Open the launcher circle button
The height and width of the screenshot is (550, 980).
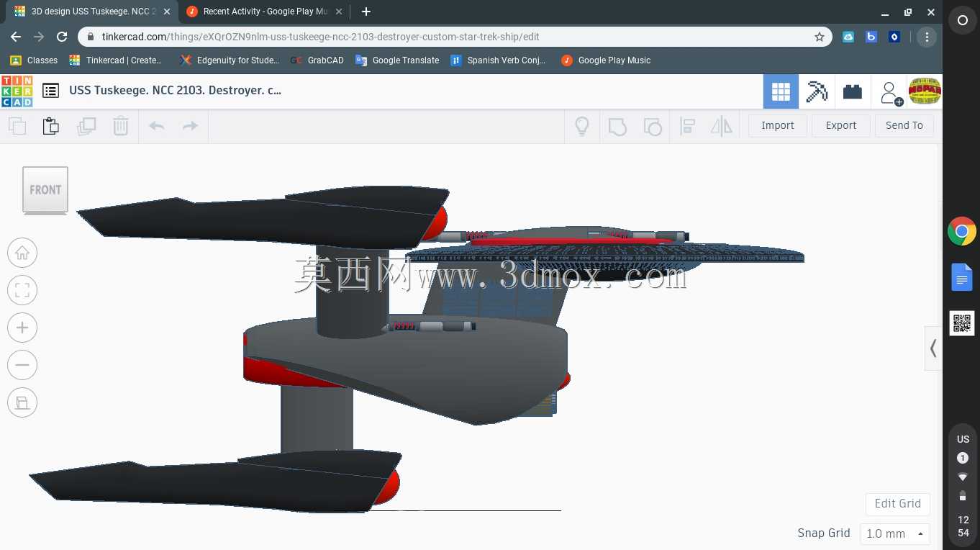(x=962, y=21)
